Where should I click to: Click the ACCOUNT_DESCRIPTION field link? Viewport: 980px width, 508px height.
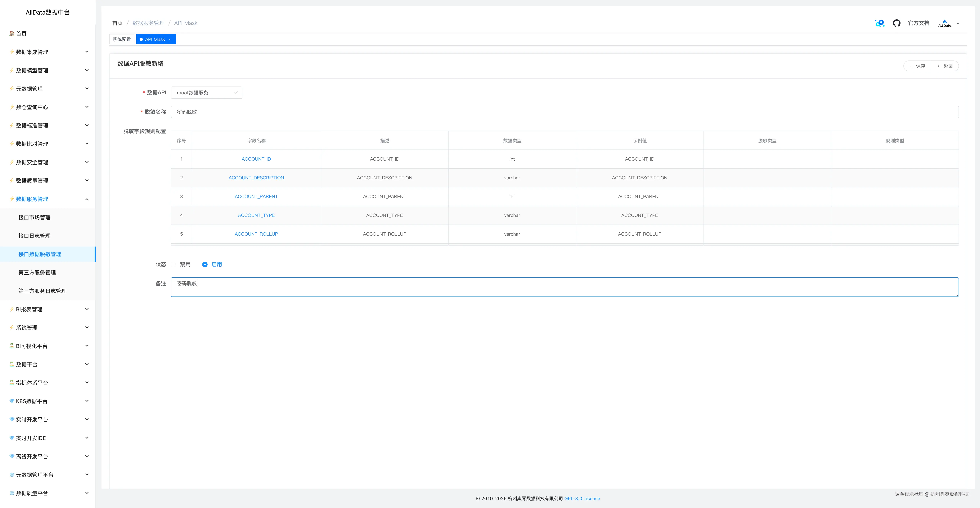pos(256,178)
